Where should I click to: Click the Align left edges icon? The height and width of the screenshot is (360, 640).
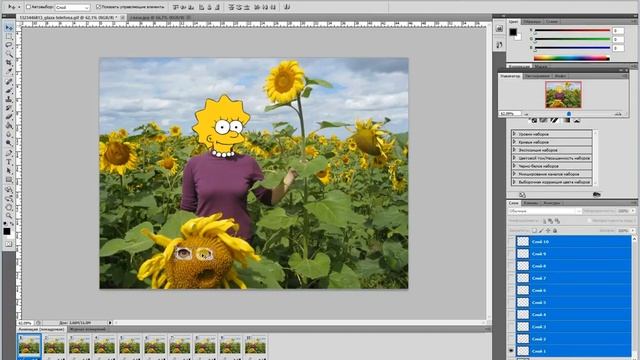(202, 7)
